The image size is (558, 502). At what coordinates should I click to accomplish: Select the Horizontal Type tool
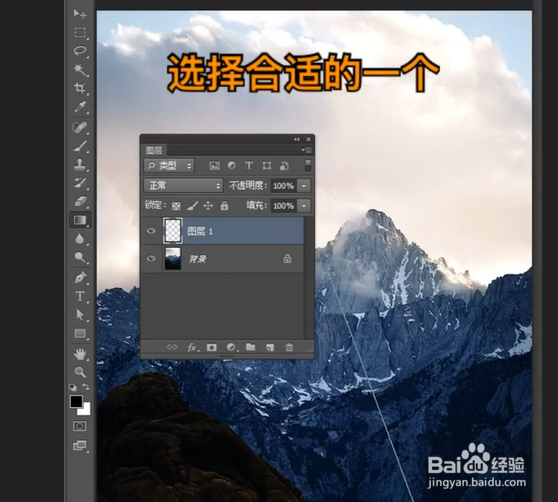pyautogui.click(x=80, y=296)
